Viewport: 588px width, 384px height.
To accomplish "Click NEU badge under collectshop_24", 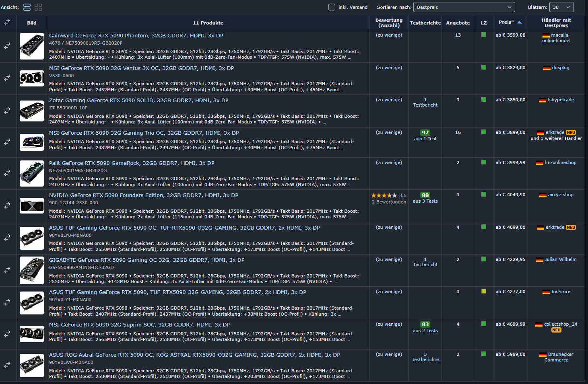I will [x=556, y=330].
